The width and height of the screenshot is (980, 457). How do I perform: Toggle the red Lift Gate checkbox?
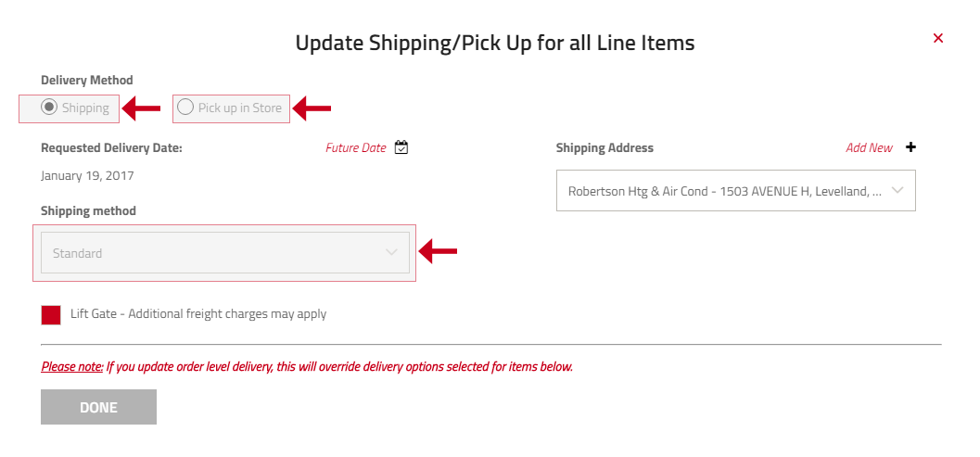(x=51, y=315)
